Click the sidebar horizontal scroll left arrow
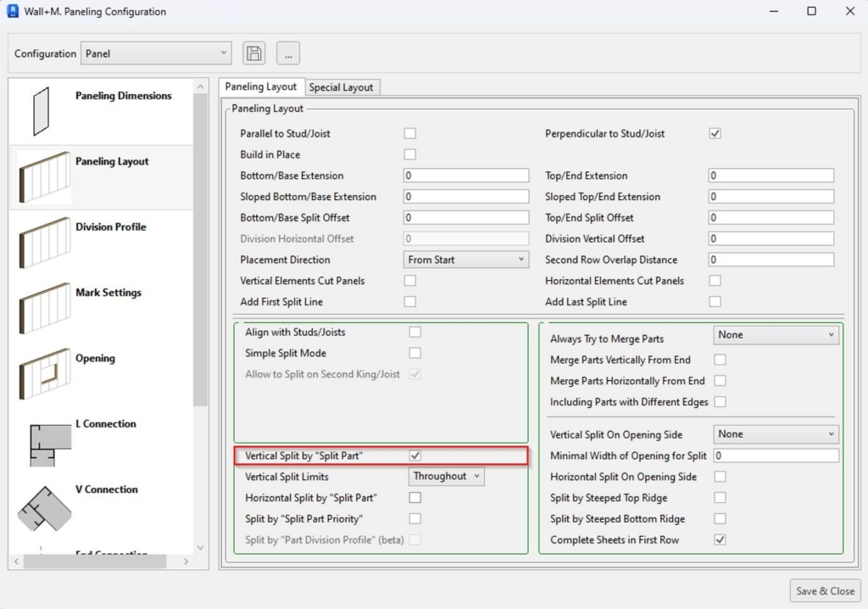868x609 pixels. click(17, 562)
